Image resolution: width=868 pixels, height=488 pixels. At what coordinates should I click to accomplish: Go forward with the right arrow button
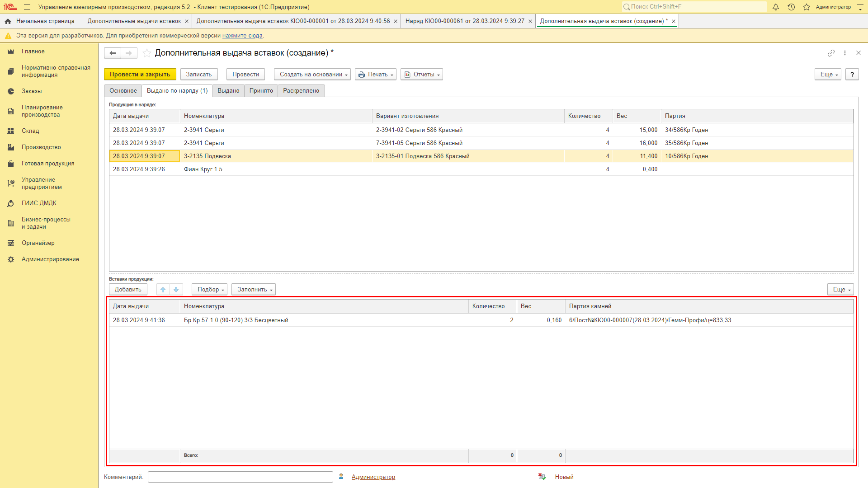129,53
